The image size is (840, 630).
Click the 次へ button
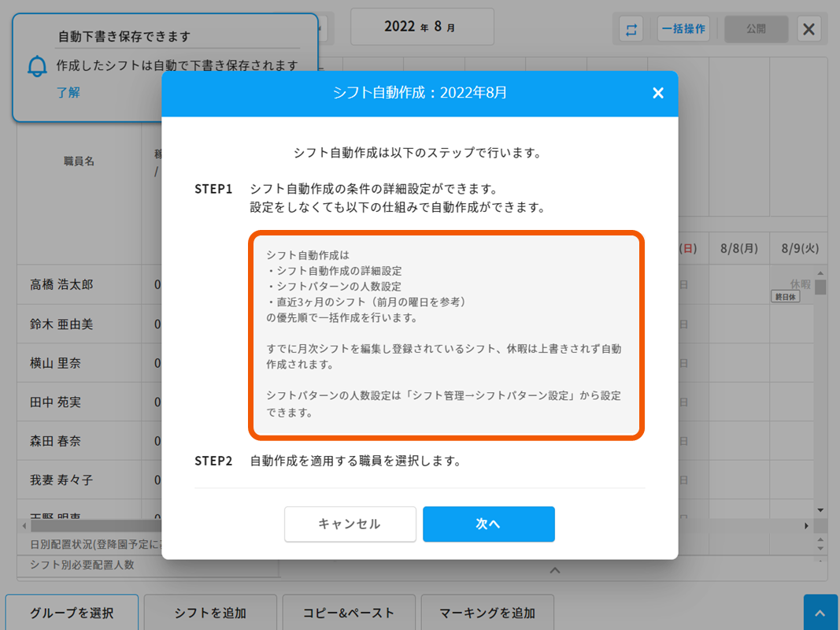[488, 524]
